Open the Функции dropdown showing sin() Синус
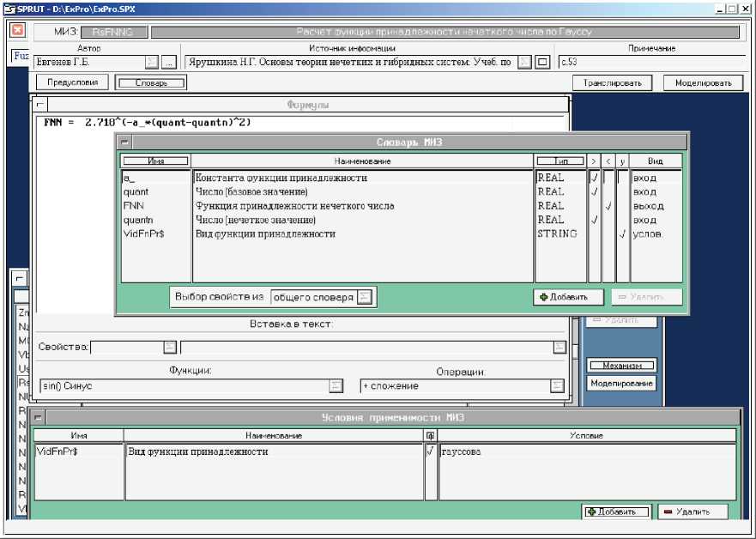 click(x=336, y=385)
